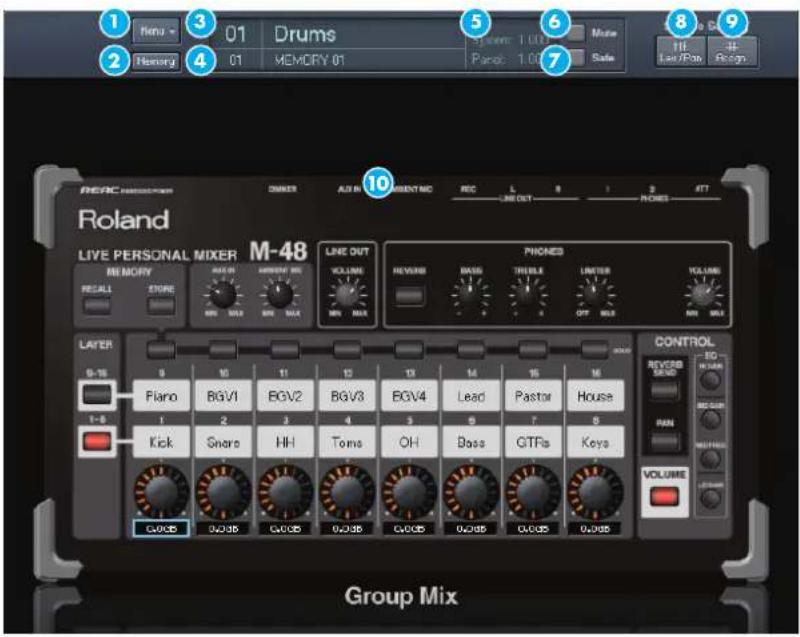This screenshot has height=637, width=800.
Task: Click the Kick channel dB value field
Action: [x=161, y=529]
